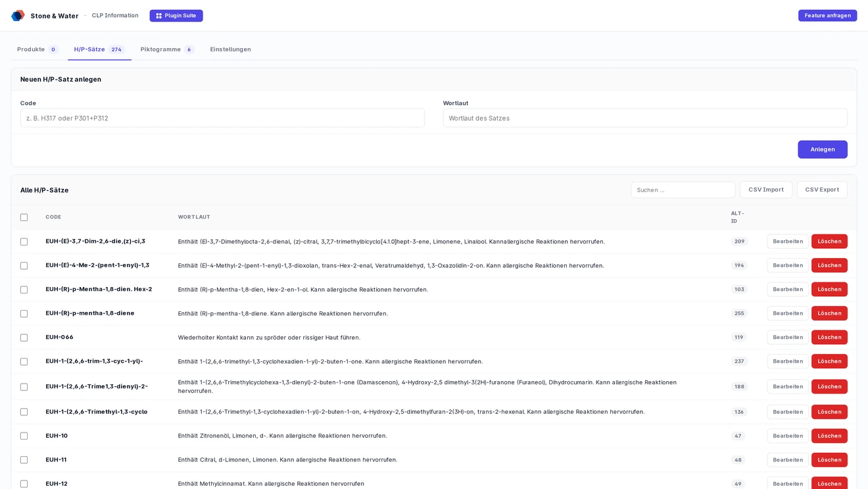Click Löschen for Alt-ID 188 row
The width and height of the screenshot is (868, 489).
829,386
